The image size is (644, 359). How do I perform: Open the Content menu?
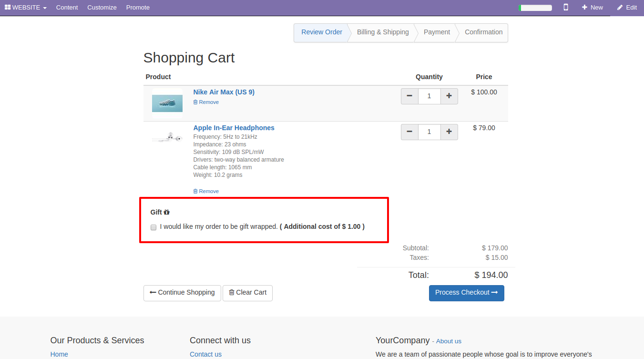tap(67, 7)
